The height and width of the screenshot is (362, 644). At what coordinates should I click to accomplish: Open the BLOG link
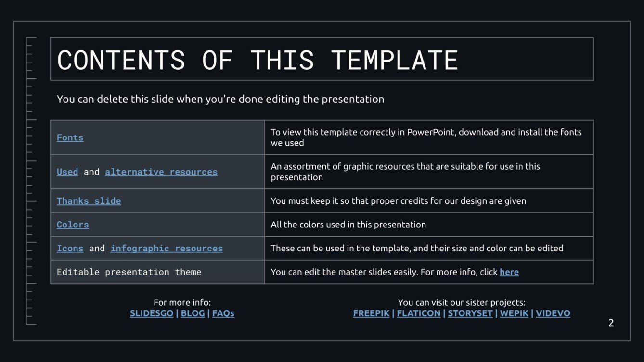pos(193,313)
